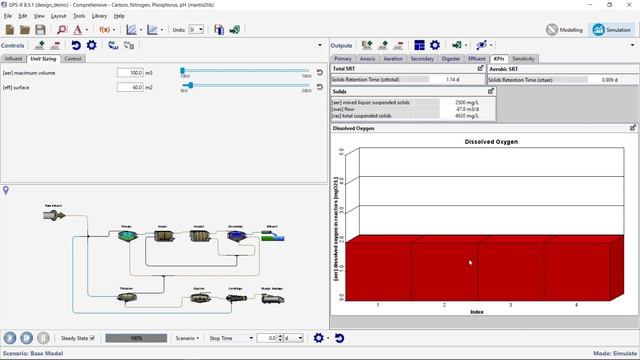Switch to the Control tab
This screenshot has height=360, width=640.
click(73, 59)
